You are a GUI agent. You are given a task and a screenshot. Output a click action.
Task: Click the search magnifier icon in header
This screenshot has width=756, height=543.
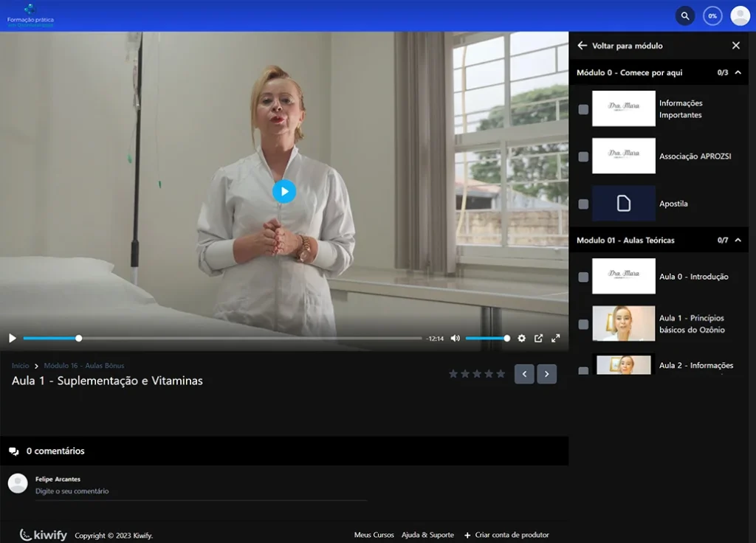click(x=685, y=15)
